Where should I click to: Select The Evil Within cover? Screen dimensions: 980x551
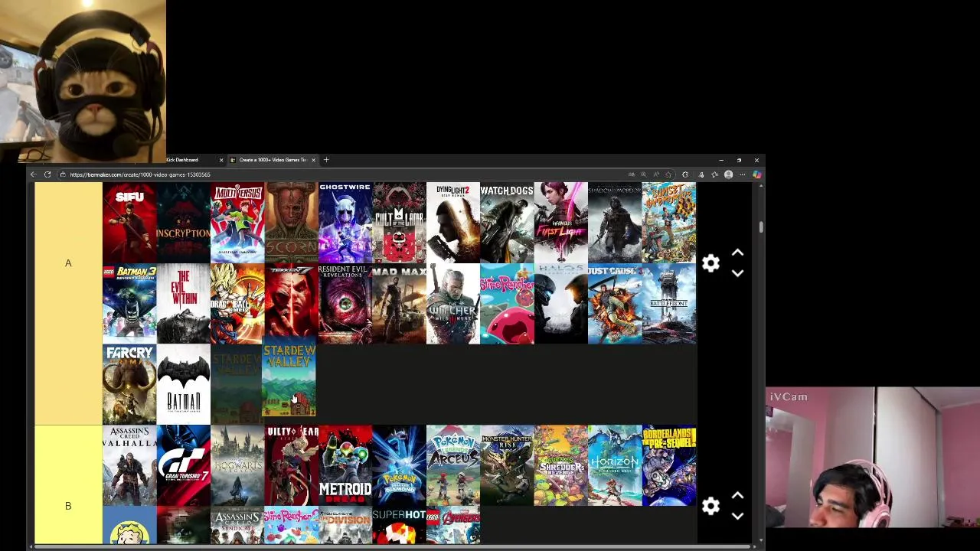pos(183,304)
